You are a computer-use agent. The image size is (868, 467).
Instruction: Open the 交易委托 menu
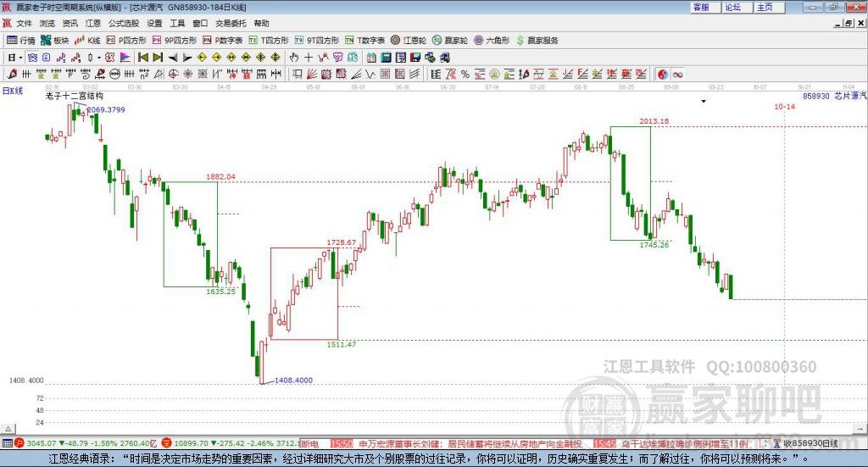(231, 23)
